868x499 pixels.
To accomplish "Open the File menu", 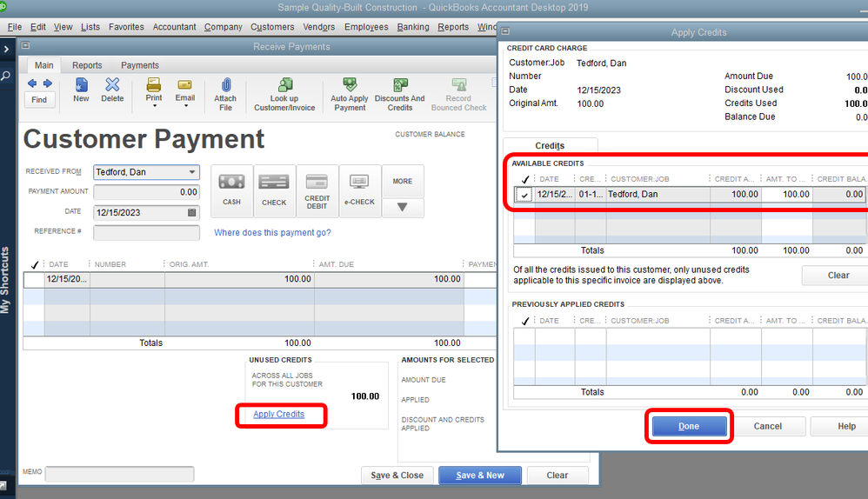I will click(x=15, y=27).
